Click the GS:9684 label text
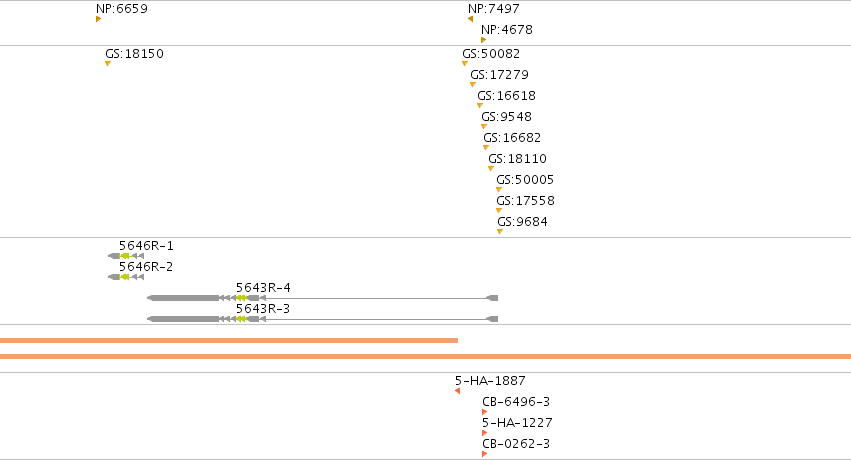 pyautogui.click(x=523, y=222)
